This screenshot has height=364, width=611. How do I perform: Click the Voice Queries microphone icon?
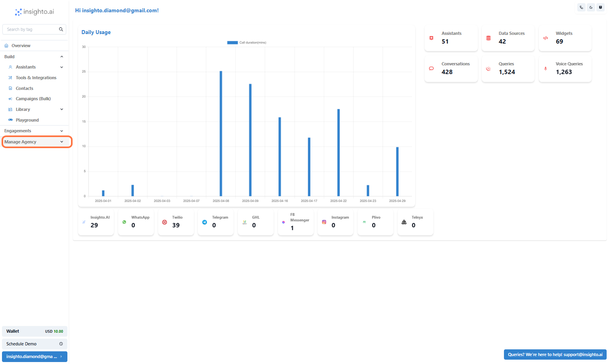click(546, 69)
